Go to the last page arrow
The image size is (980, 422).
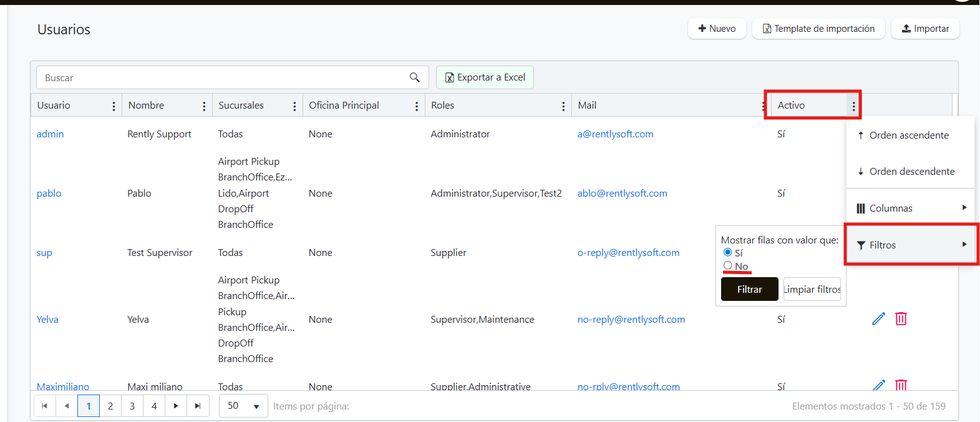(x=198, y=406)
